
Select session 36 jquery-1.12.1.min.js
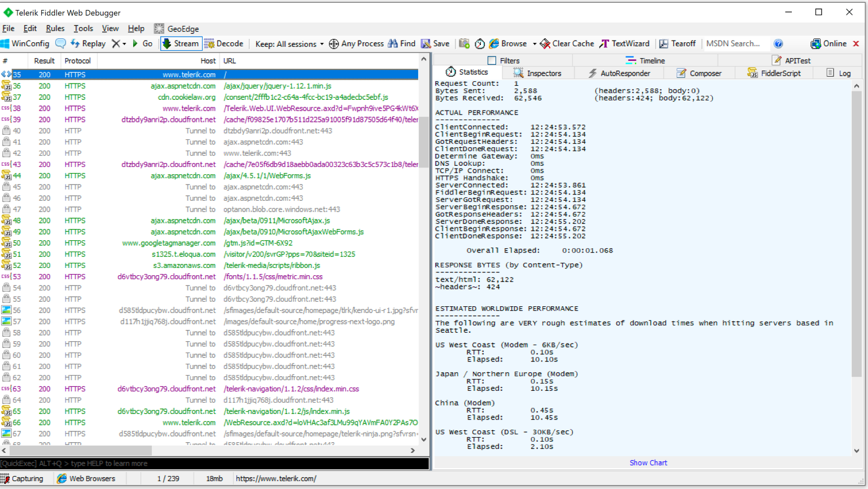[209, 86]
